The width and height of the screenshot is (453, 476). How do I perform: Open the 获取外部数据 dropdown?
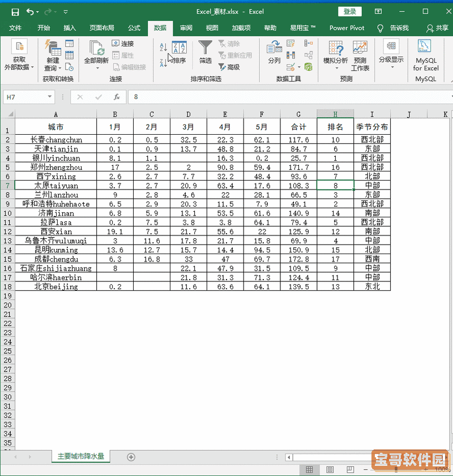19,55
